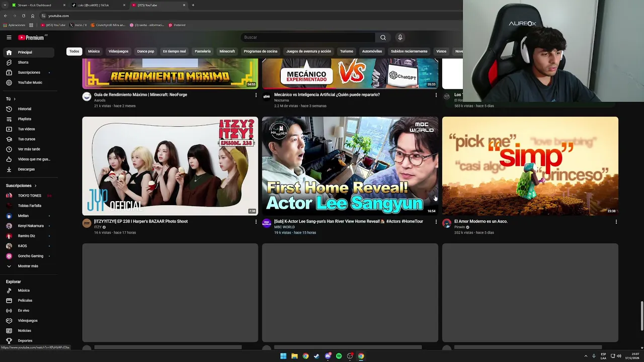Select the Música filter chip

94,51
